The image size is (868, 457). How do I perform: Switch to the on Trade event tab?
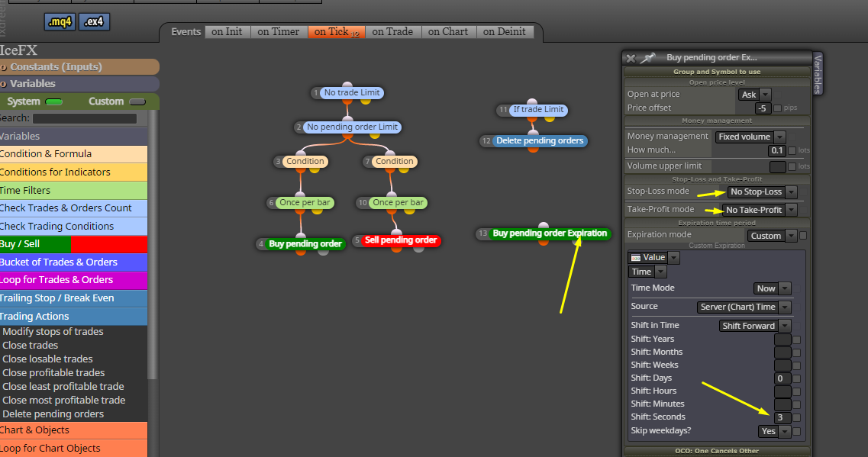(x=392, y=32)
